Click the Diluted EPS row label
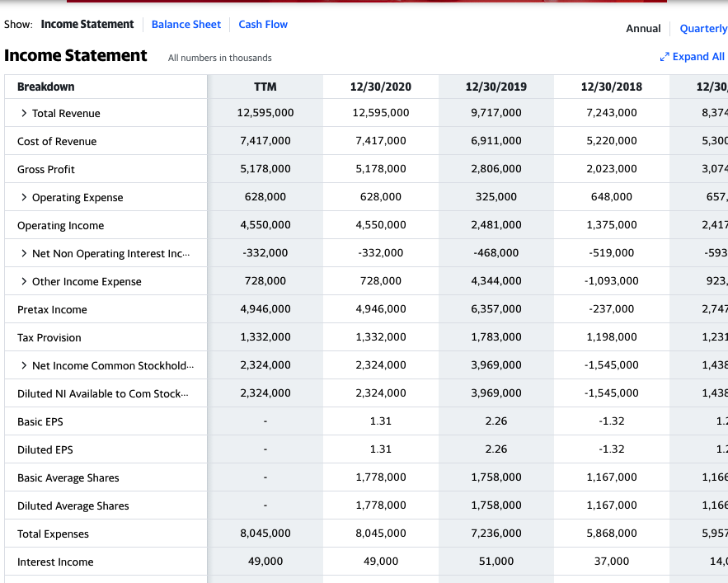 pos(45,449)
